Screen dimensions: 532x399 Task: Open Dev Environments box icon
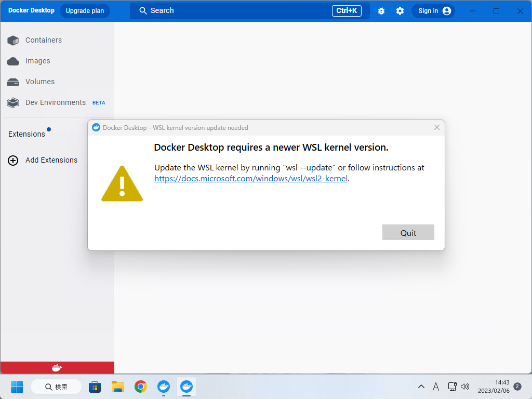point(13,103)
